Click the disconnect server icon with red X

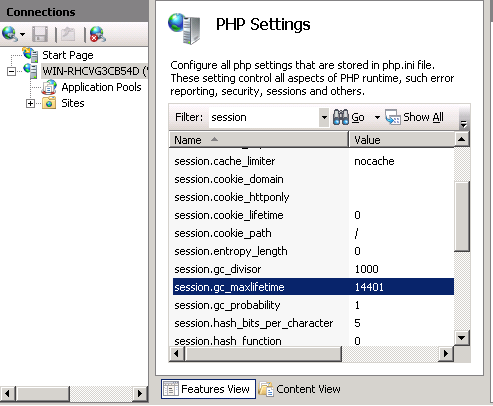pos(98,34)
